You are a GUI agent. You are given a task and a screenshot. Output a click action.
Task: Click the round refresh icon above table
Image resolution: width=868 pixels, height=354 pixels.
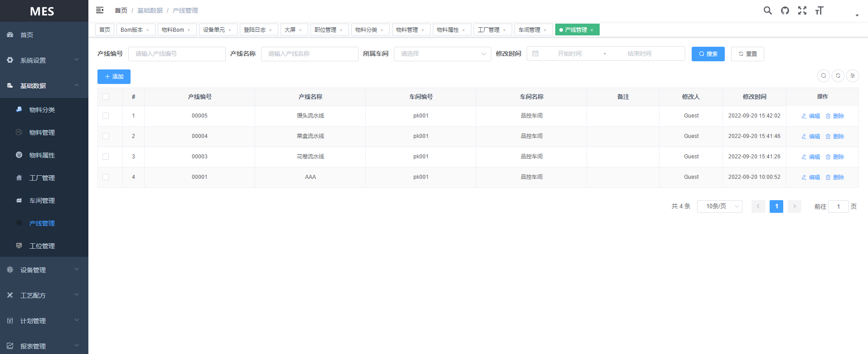click(x=838, y=76)
